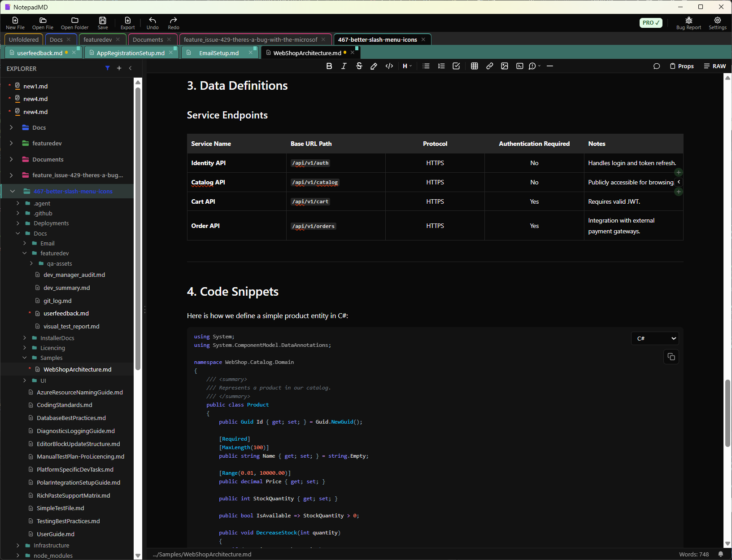Screen dimensions: 732x560
Task: Open the callout type dropdown
Action: (x=534, y=66)
